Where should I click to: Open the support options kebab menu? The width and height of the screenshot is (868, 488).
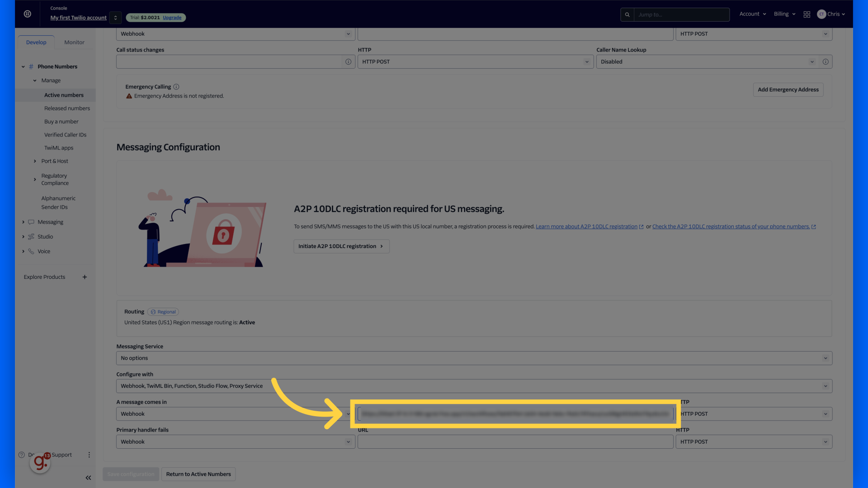tap(89, 455)
